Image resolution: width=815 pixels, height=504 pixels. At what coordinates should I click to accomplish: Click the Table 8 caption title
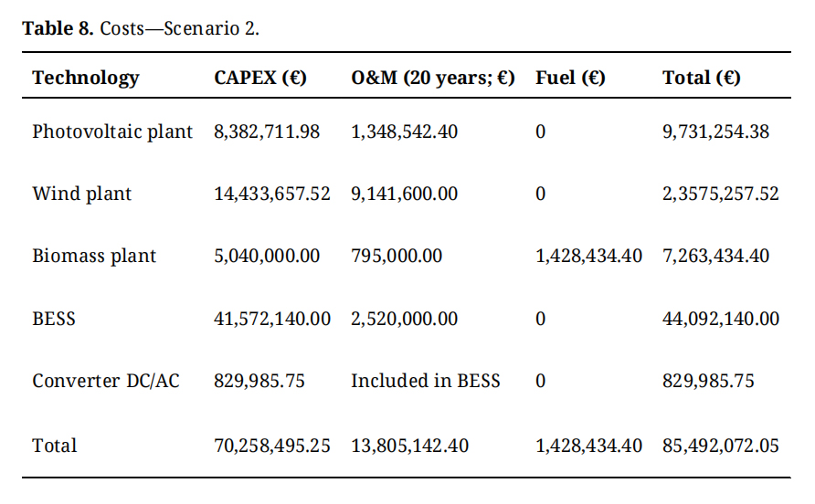(x=141, y=27)
